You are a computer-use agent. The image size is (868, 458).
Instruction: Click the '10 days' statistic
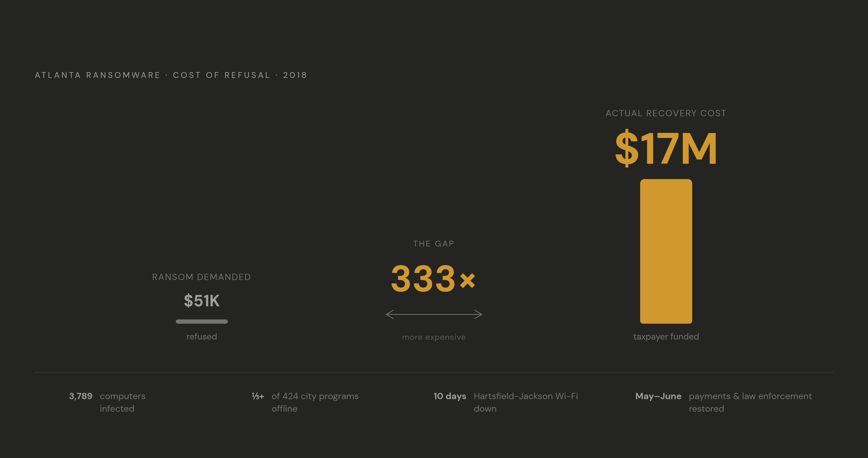pyautogui.click(x=450, y=396)
